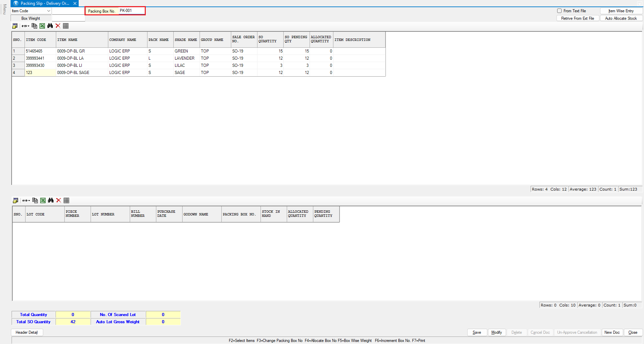Click Excel export icon in upper grid toolbar

point(42,26)
